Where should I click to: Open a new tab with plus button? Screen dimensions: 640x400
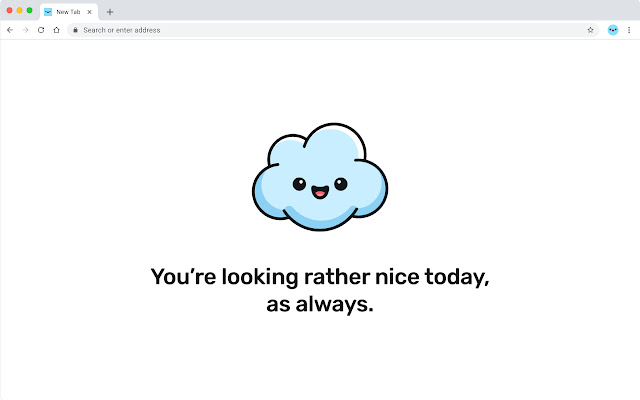coord(110,12)
